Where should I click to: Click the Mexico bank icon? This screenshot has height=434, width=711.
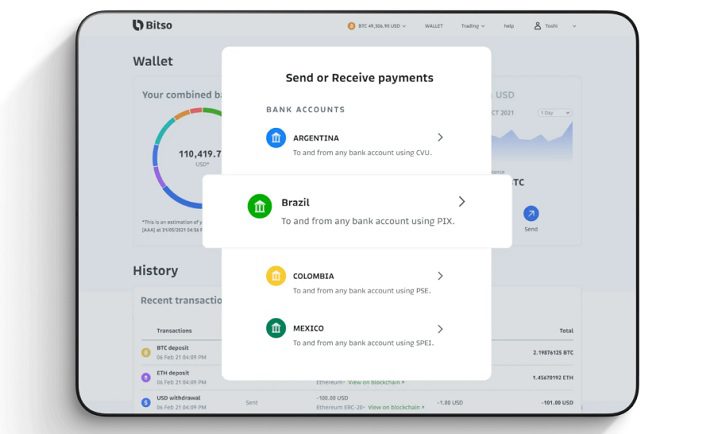[276, 328]
